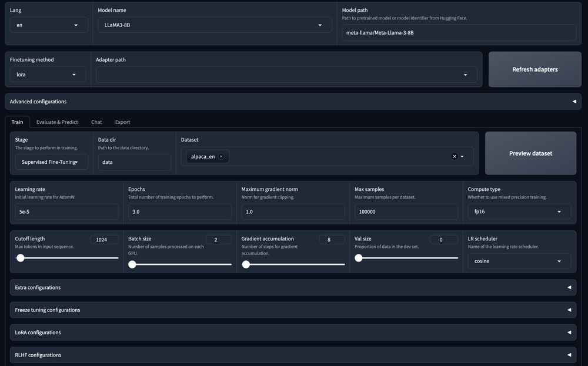Expand Advanced configurations section
The image size is (588, 366).
(x=293, y=102)
